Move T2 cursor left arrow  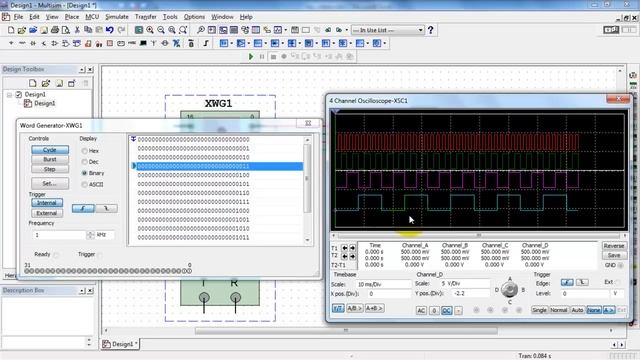coord(344,256)
